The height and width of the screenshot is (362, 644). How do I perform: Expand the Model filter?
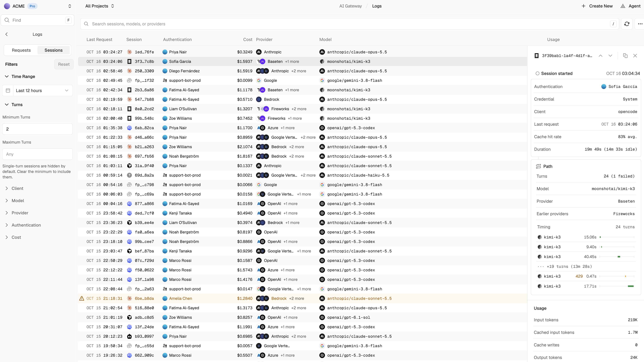coord(15,201)
